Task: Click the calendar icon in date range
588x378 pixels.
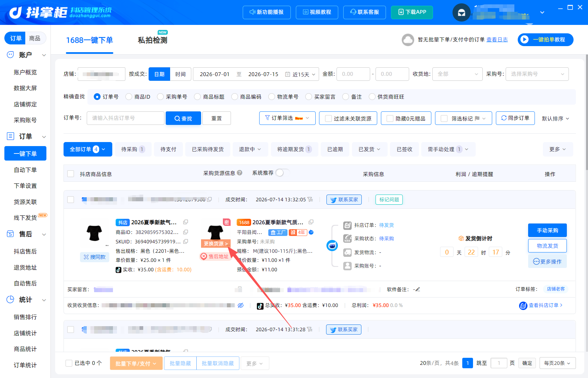Action: 287,74
